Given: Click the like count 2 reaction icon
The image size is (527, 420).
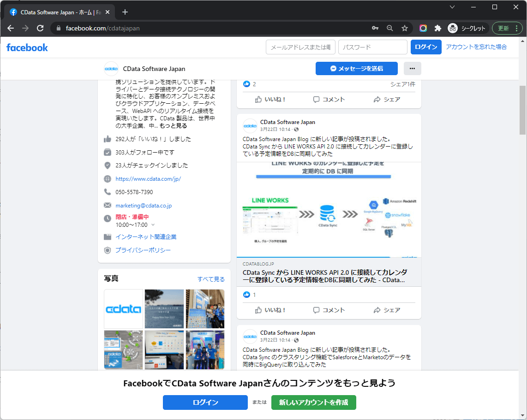Looking at the screenshot, I should 247,84.
